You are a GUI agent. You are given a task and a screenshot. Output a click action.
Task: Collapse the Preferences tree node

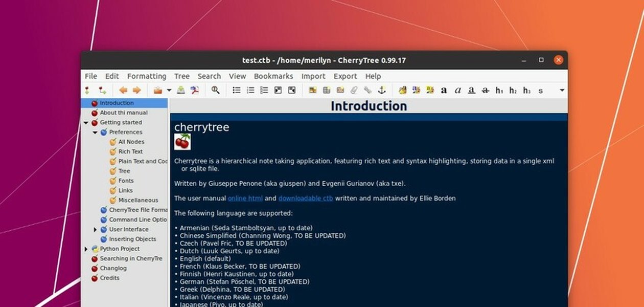point(95,133)
